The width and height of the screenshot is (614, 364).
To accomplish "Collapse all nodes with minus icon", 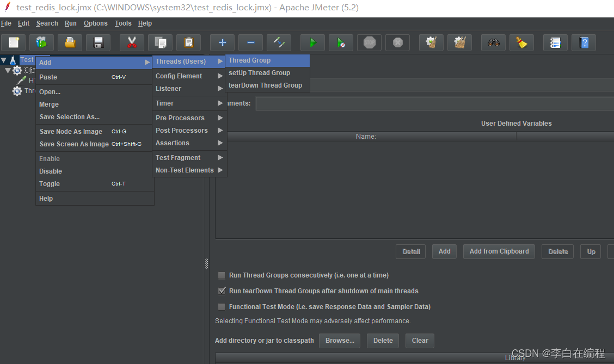I will point(250,42).
